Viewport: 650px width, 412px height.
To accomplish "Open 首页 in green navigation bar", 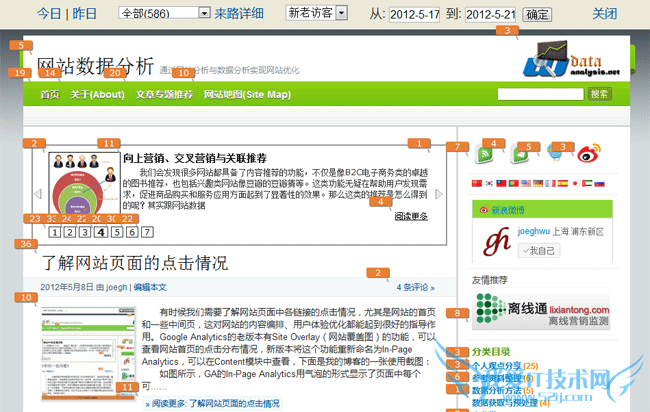I will (x=50, y=95).
